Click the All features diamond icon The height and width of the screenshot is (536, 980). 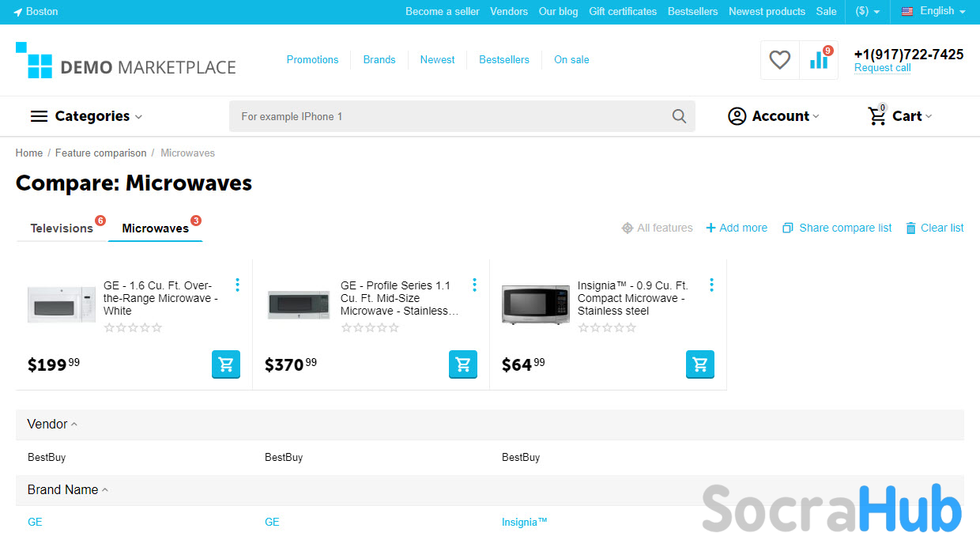coord(628,228)
